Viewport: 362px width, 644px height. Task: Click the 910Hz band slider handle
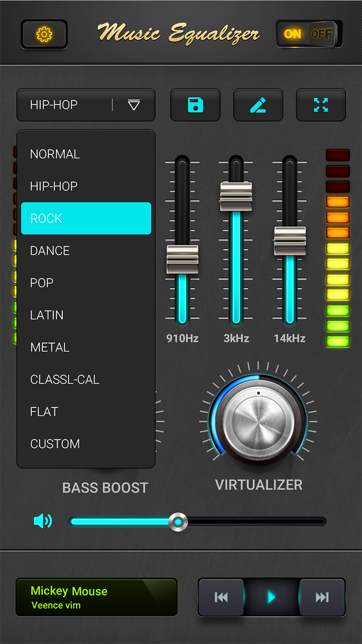(183, 259)
